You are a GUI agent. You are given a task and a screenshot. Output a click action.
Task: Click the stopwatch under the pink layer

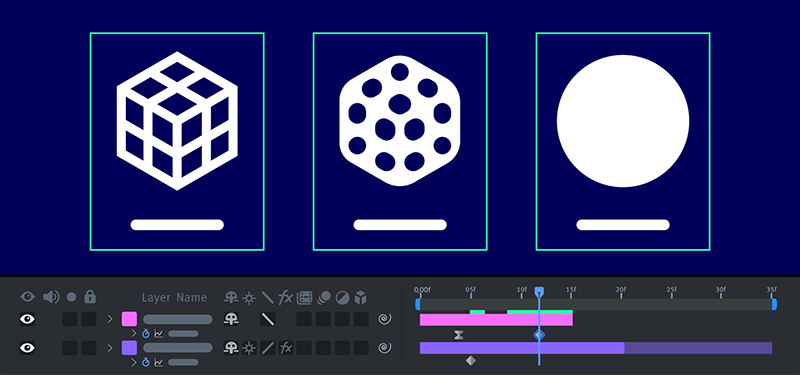pyautogui.click(x=145, y=334)
